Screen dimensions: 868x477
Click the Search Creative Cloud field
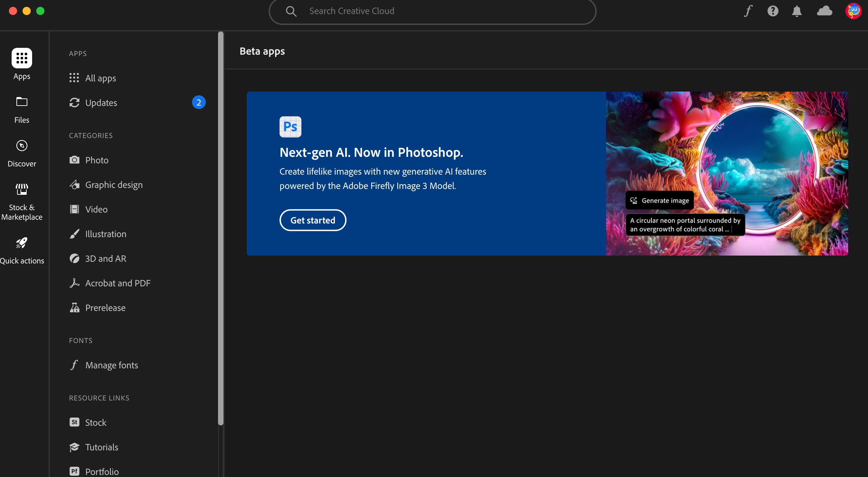432,11
